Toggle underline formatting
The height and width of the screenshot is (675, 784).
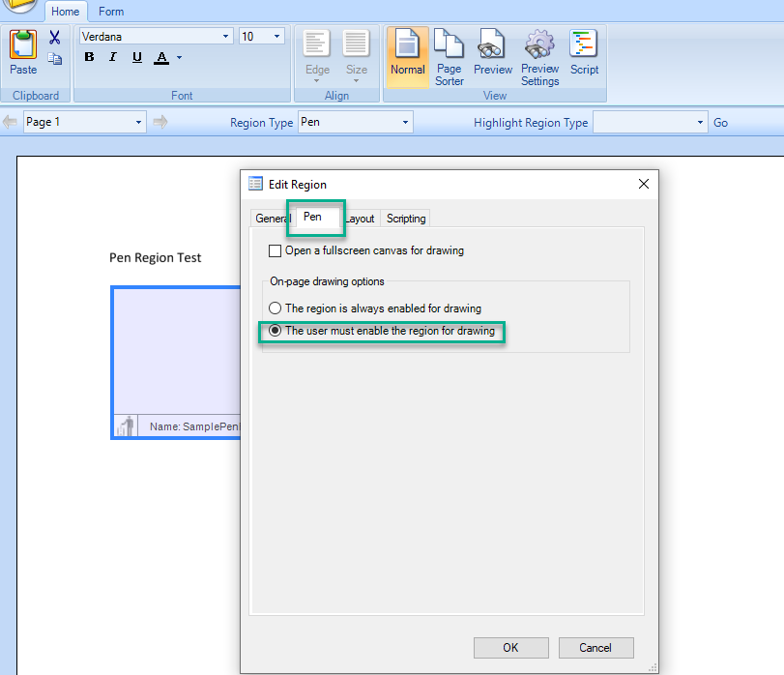(136, 57)
